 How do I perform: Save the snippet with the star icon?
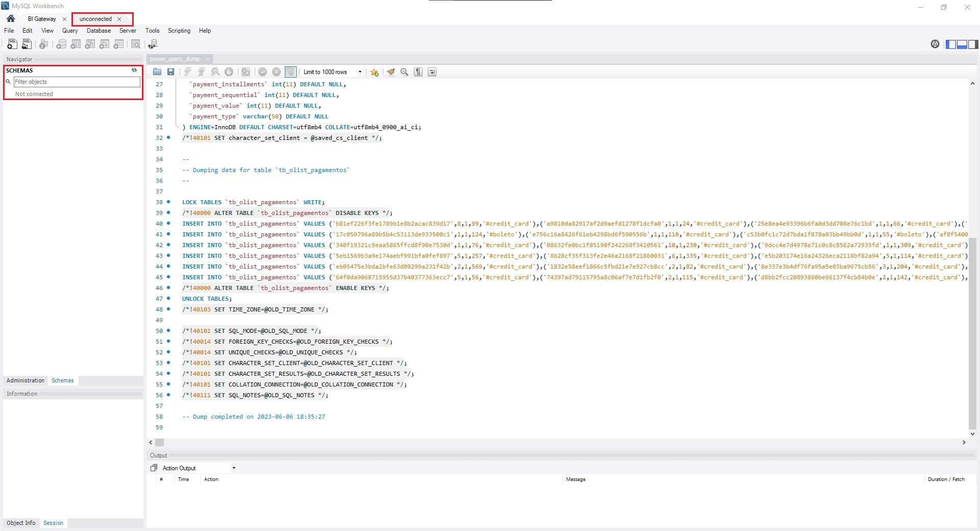375,72
